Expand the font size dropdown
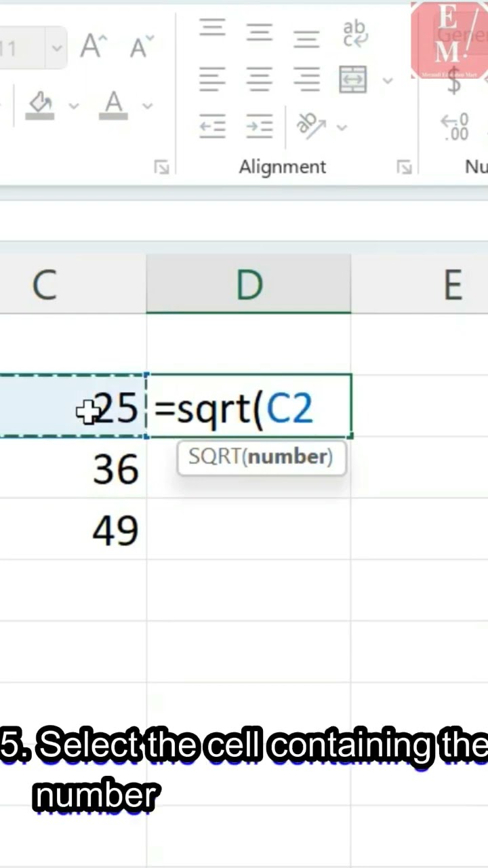488x868 pixels. [x=57, y=48]
